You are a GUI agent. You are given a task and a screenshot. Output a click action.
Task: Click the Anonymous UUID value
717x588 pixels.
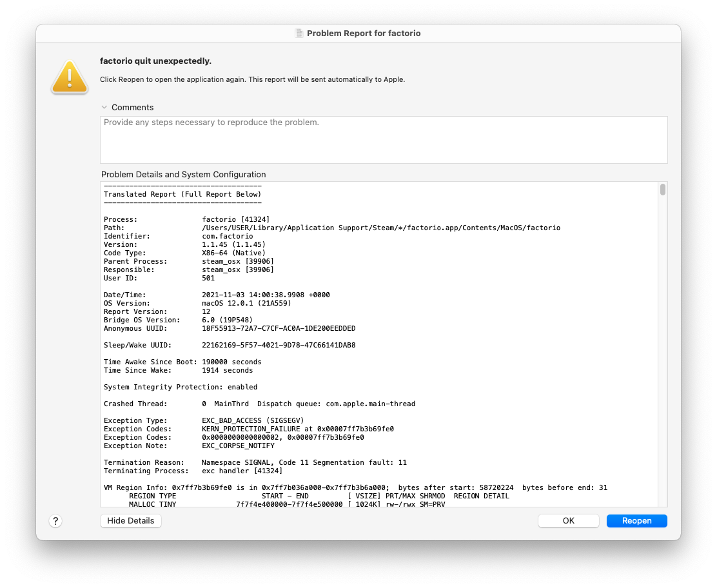tap(278, 328)
